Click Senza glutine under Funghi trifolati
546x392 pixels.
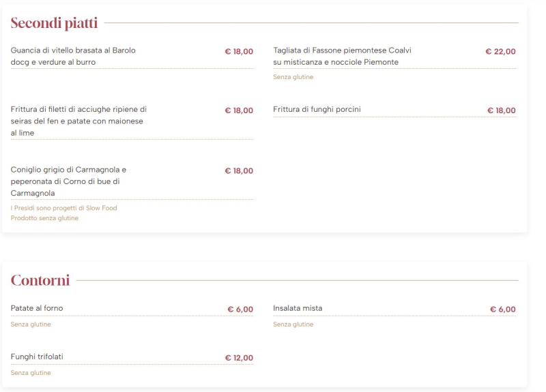[x=31, y=373]
